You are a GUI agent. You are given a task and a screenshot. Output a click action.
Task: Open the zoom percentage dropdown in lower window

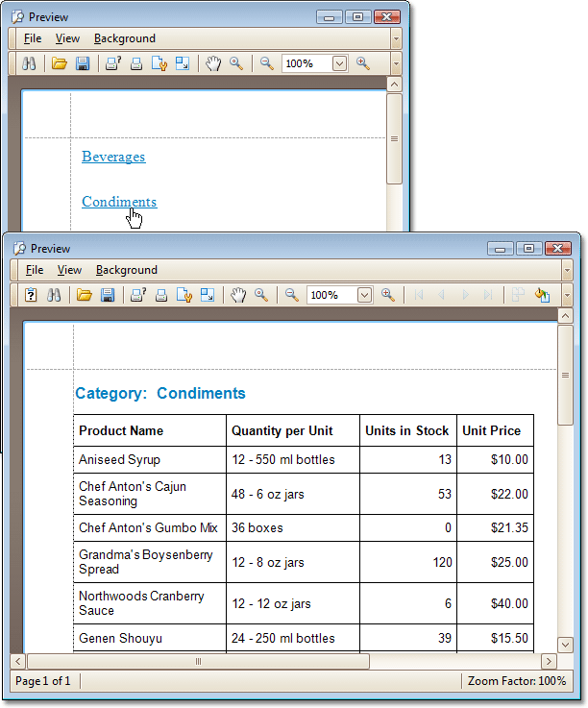[x=364, y=295]
